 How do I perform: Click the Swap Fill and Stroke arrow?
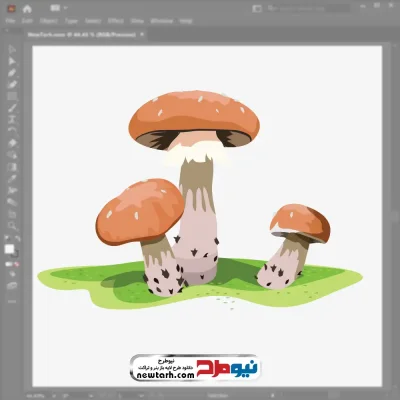(17, 238)
